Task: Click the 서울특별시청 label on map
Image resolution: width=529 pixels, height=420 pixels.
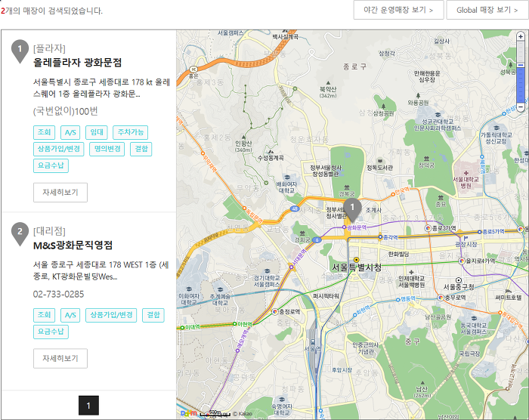Action: pyautogui.click(x=357, y=268)
